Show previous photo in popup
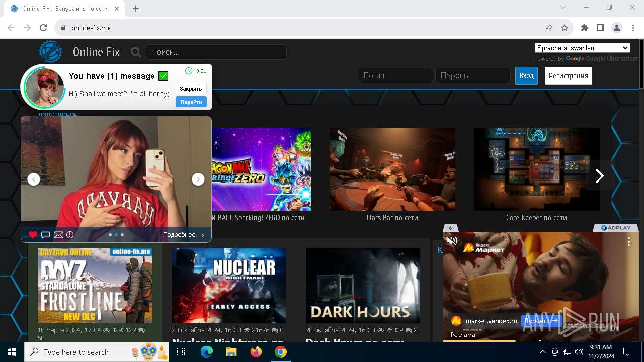Screen dimensions: 644x362 pyautogui.click(x=34, y=179)
